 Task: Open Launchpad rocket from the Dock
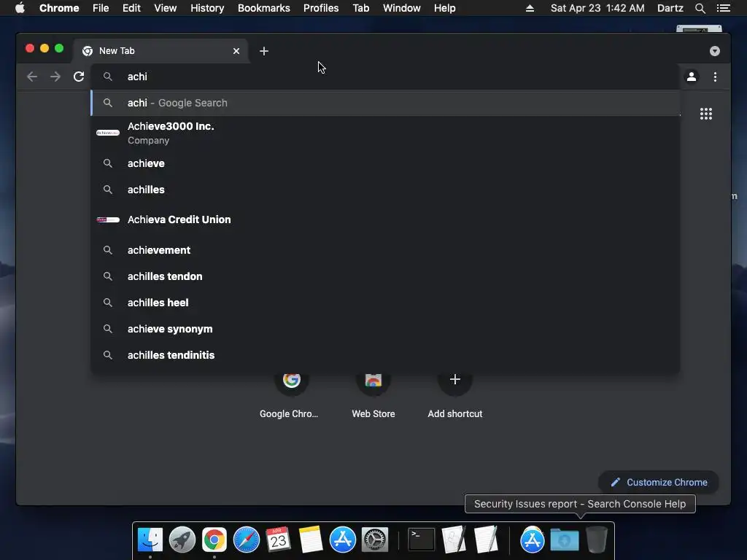[x=182, y=540]
